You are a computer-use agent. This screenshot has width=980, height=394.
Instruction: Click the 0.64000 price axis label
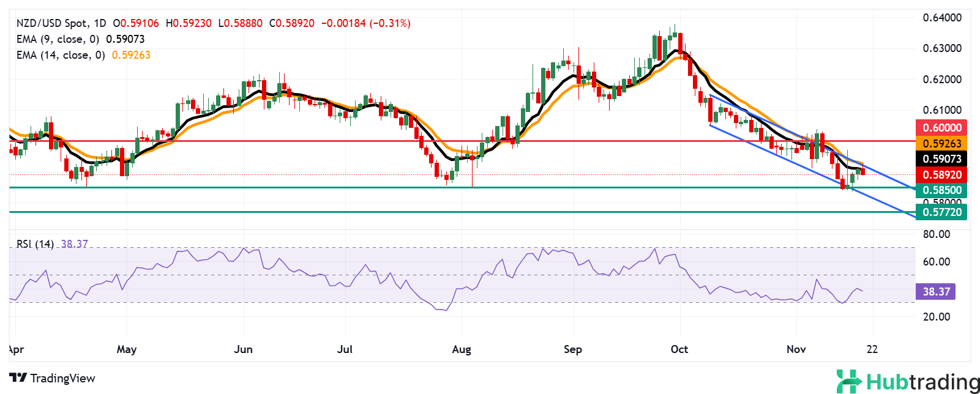point(942,18)
